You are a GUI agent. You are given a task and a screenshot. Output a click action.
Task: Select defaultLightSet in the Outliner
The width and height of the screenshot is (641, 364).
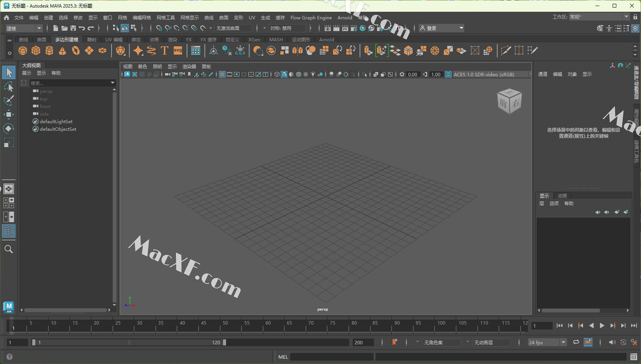coord(56,121)
